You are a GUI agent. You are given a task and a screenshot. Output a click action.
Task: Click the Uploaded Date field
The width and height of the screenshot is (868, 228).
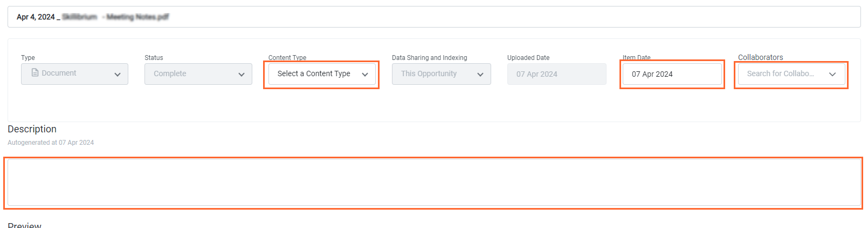556,75
